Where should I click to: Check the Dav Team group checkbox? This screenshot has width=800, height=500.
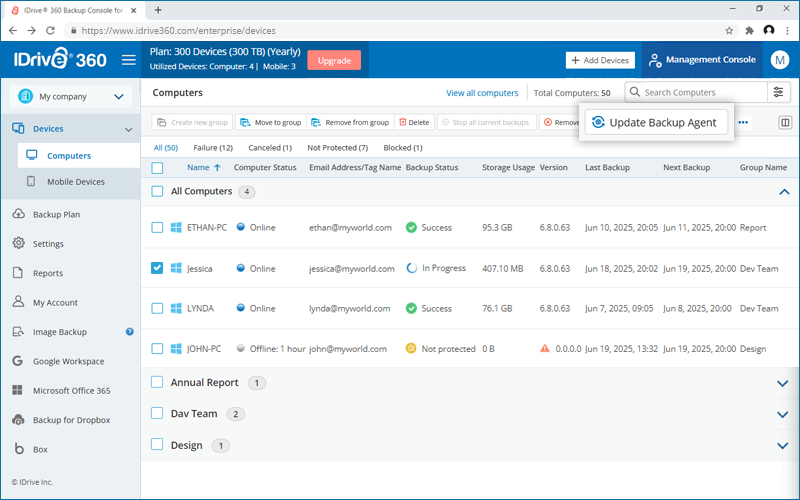tap(157, 413)
